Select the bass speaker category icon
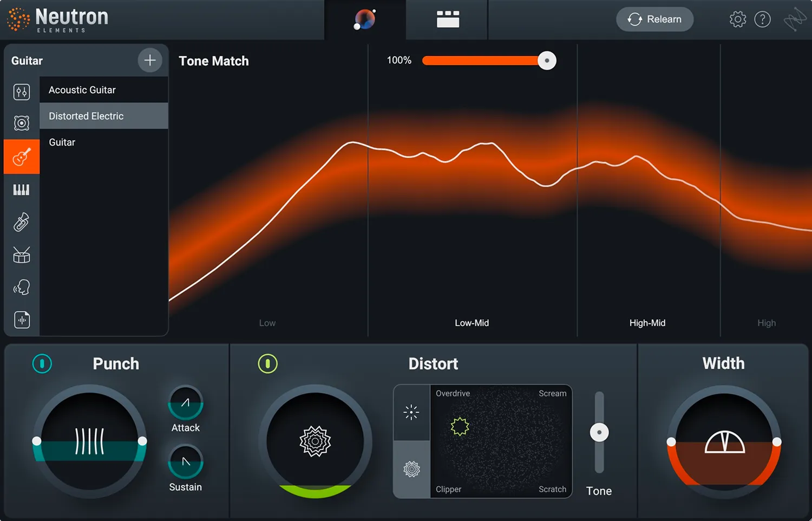812x521 pixels. [x=22, y=123]
